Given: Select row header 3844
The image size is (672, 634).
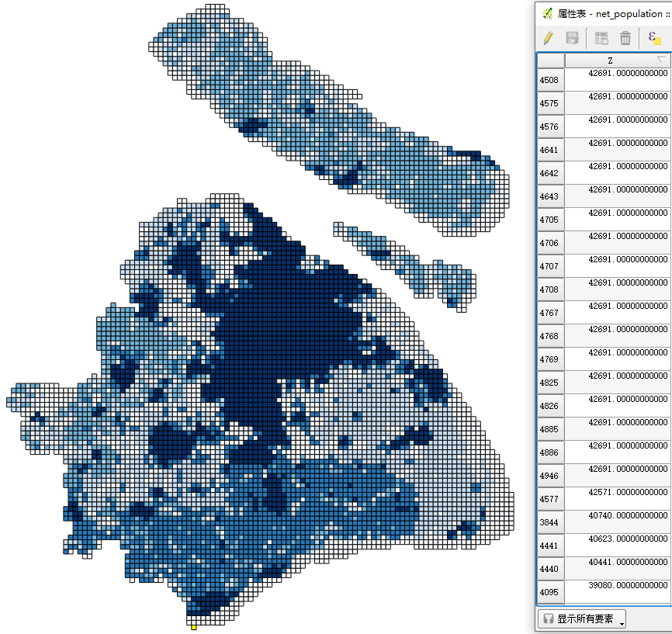Looking at the screenshot, I should (x=551, y=522).
